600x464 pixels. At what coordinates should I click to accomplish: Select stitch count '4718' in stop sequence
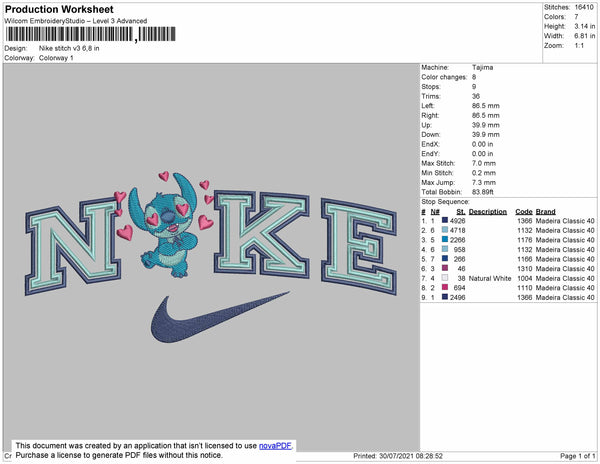click(x=458, y=230)
